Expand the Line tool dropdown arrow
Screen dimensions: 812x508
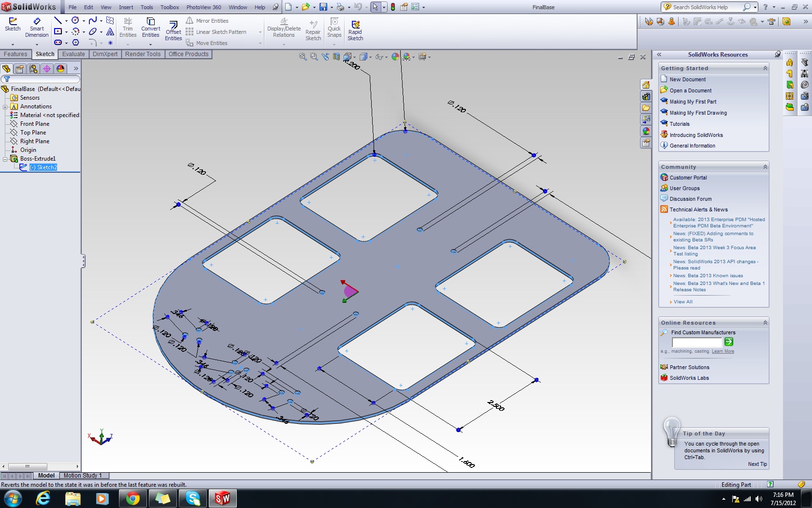click(66, 21)
